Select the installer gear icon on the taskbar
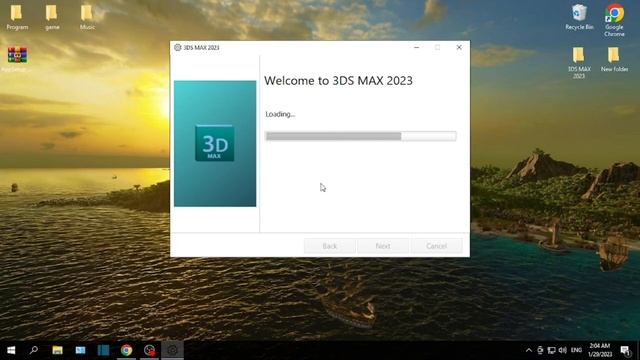The height and width of the screenshot is (360, 640). coord(172,350)
